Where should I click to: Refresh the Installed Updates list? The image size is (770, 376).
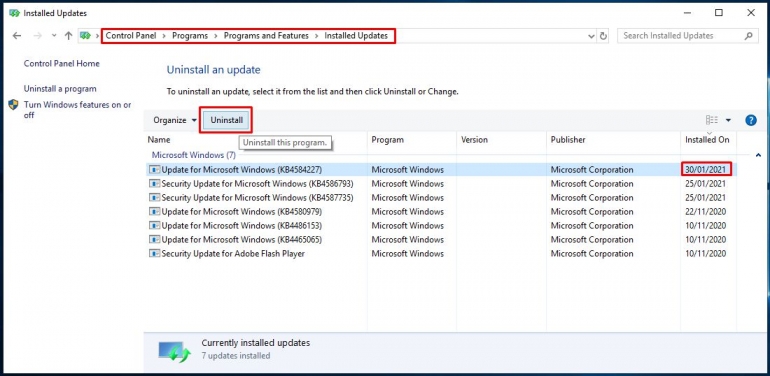point(604,36)
